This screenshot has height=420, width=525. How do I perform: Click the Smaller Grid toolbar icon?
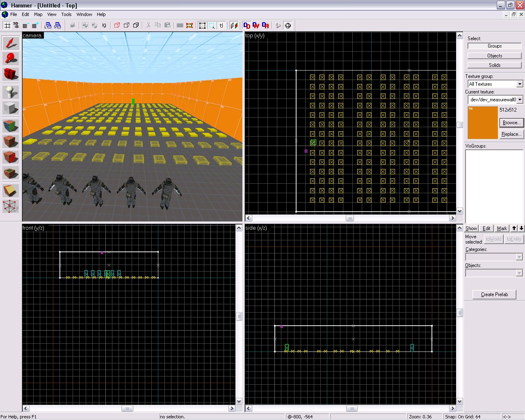tap(25, 25)
